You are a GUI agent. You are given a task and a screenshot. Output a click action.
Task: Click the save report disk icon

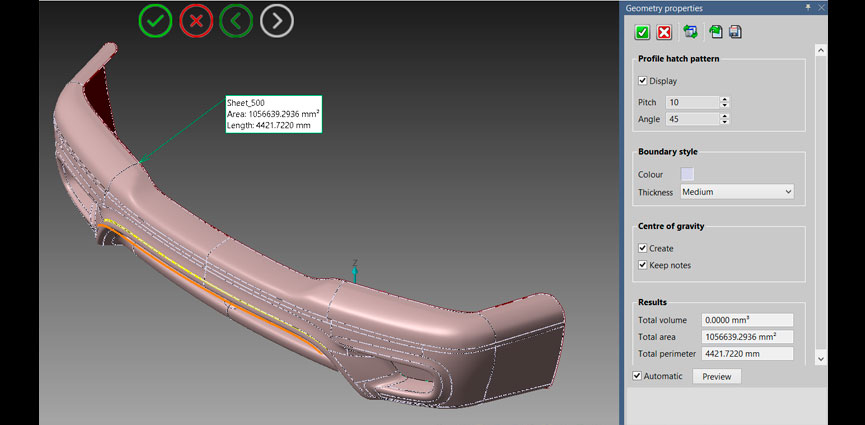(735, 32)
